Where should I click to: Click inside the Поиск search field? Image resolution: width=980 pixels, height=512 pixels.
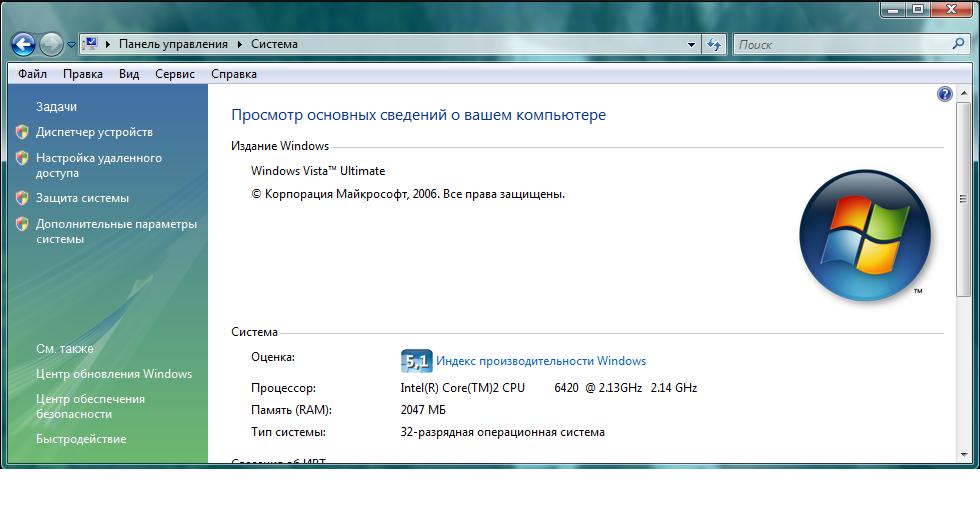click(840, 44)
